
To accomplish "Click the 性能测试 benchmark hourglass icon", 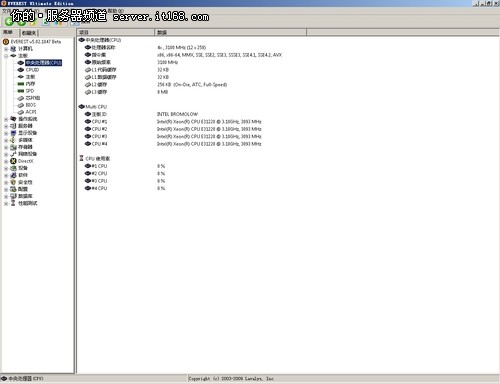I will point(13,203).
